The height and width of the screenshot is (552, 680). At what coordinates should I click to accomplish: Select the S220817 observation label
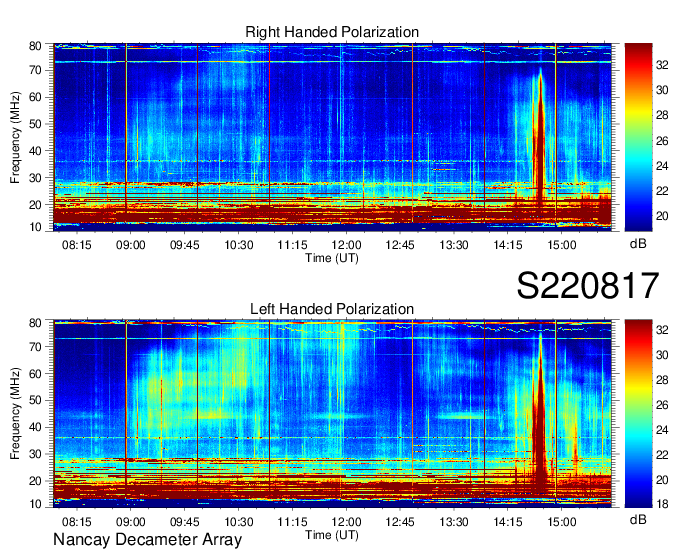[x=588, y=286]
